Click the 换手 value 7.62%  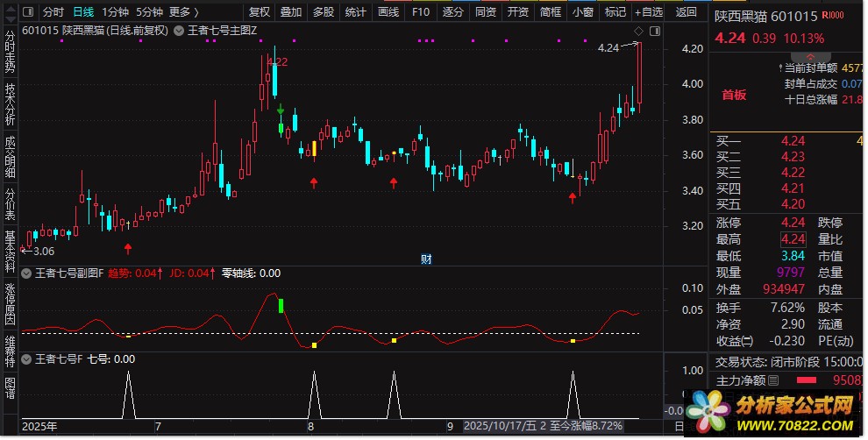tap(787, 308)
